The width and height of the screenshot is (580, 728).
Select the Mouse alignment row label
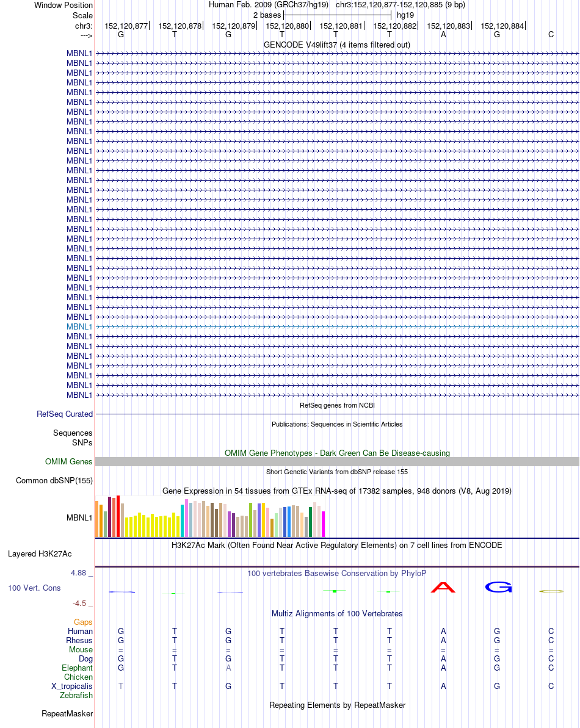81,649
